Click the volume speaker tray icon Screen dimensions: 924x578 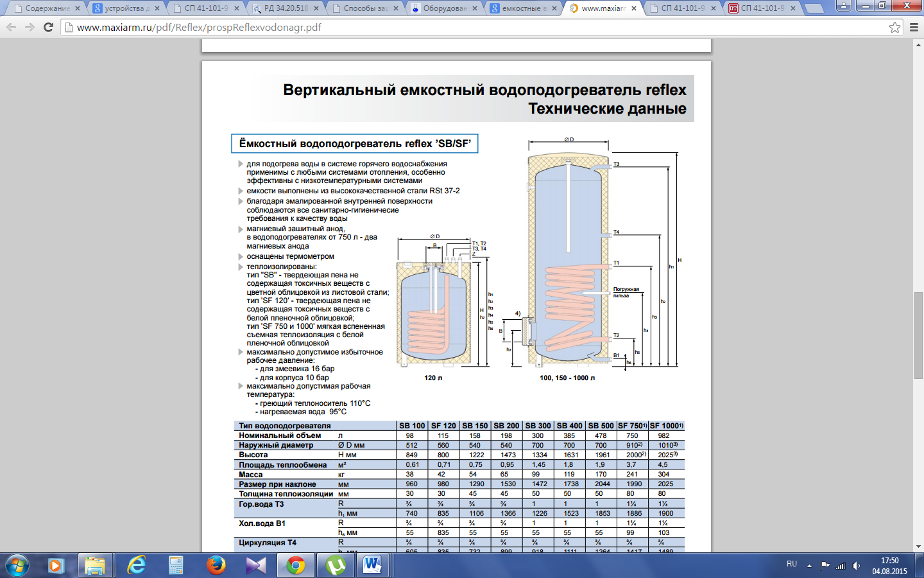(856, 566)
